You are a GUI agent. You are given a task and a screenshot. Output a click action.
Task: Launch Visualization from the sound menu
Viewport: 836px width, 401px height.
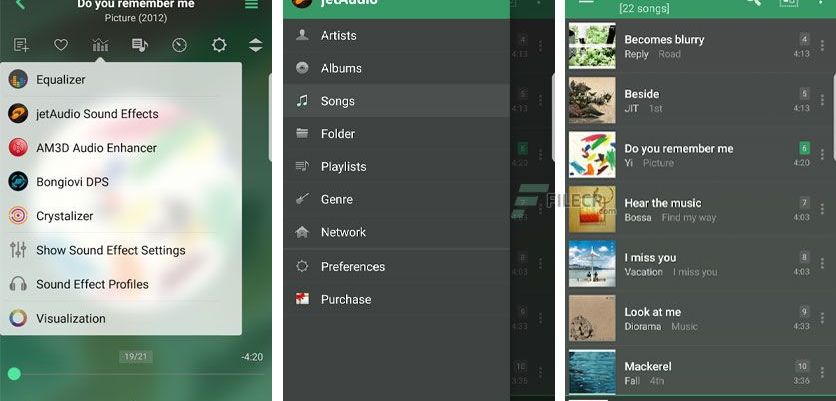(120, 318)
